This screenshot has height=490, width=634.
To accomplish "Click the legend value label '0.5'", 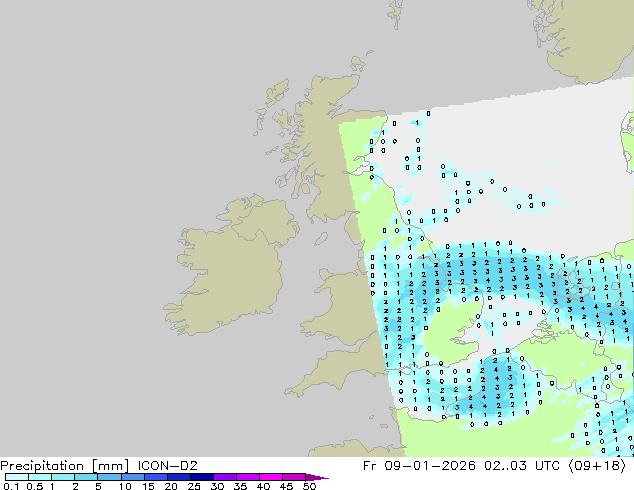I will (x=34, y=486).
